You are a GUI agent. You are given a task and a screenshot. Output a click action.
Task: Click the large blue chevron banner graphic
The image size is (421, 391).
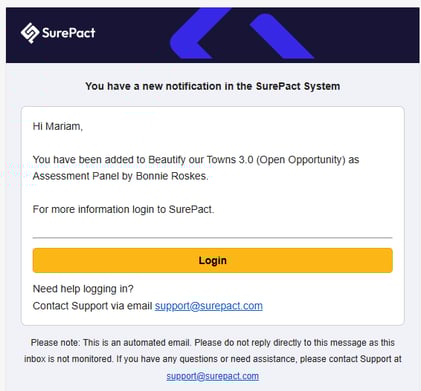(x=199, y=33)
